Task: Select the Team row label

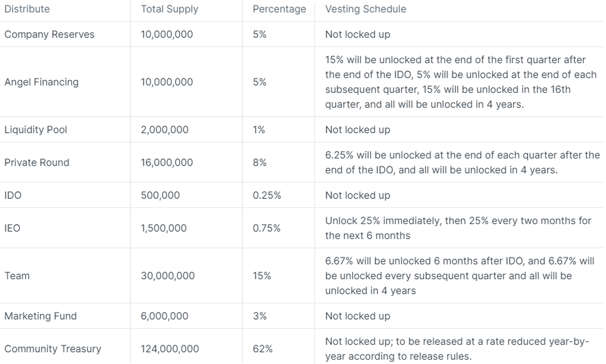Action: (17, 276)
